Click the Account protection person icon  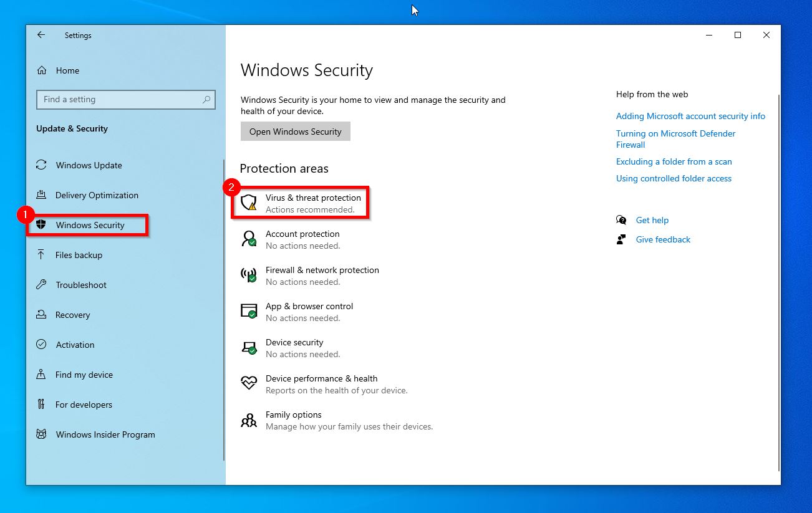pyautogui.click(x=249, y=239)
